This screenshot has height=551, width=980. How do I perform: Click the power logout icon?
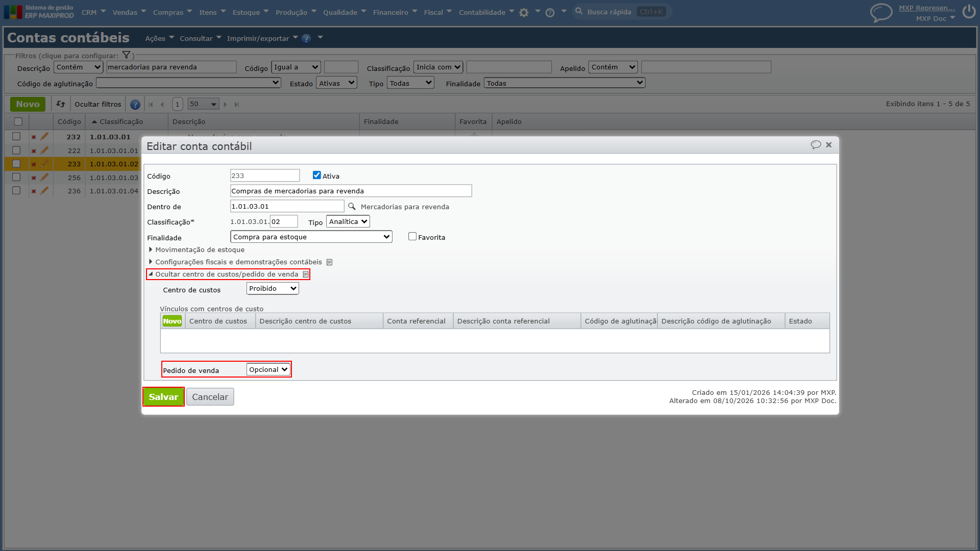click(969, 12)
